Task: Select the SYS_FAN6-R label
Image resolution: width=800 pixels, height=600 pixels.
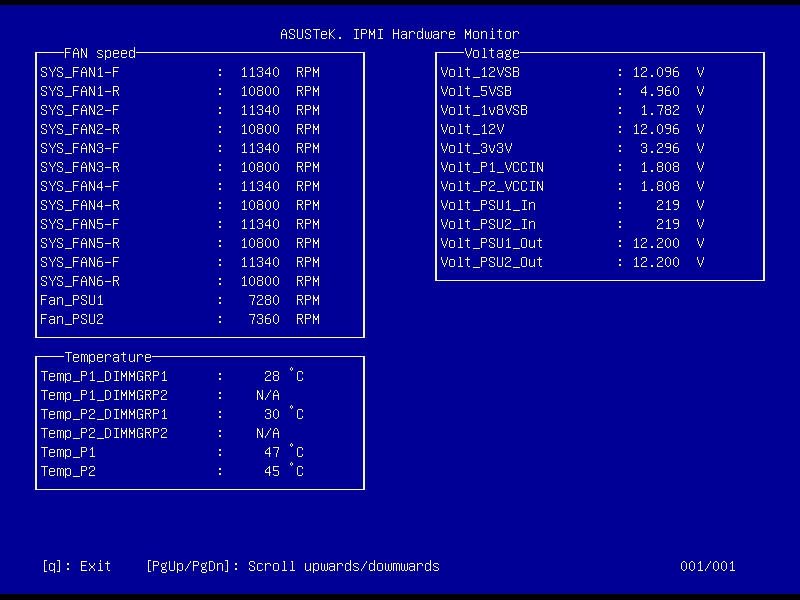Action: pyautogui.click(x=80, y=281)
